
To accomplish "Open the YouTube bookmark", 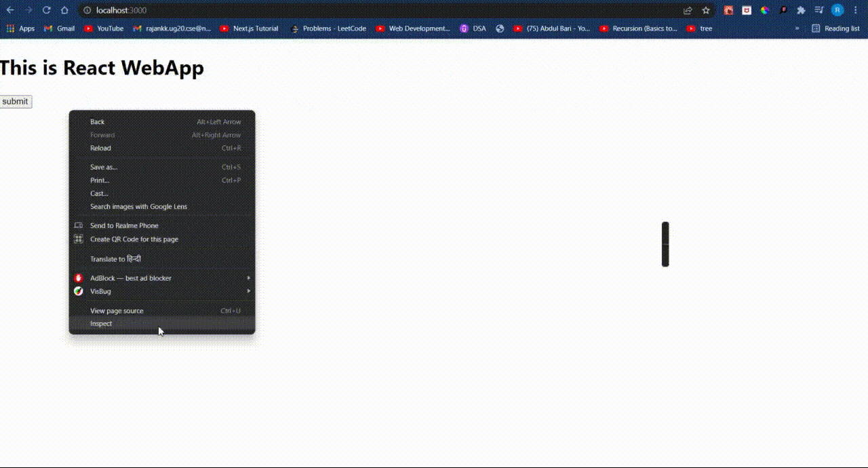I will pos(104,28).
